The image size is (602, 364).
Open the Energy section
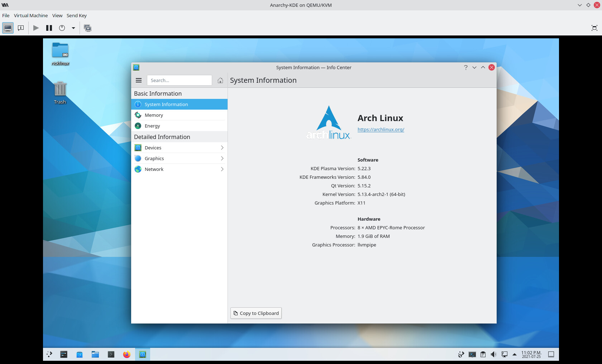coord(179,126)
